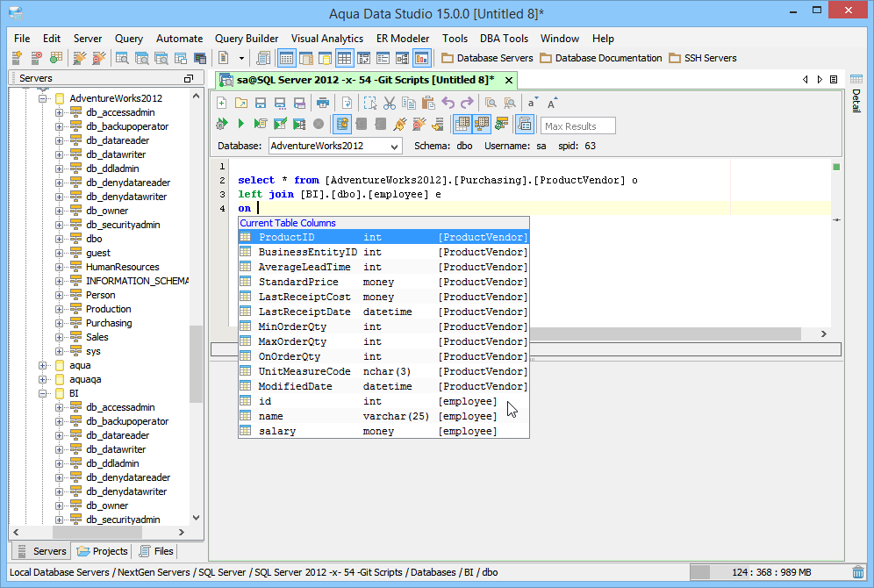Click the lowercase 'a' convert icon

click(x=533, y=103)
